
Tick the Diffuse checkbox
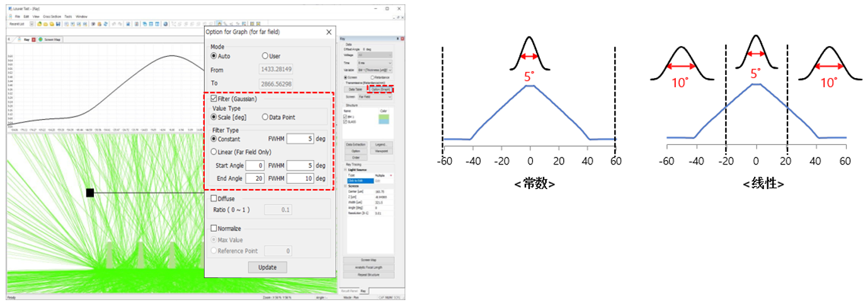[x=214, y=199]
